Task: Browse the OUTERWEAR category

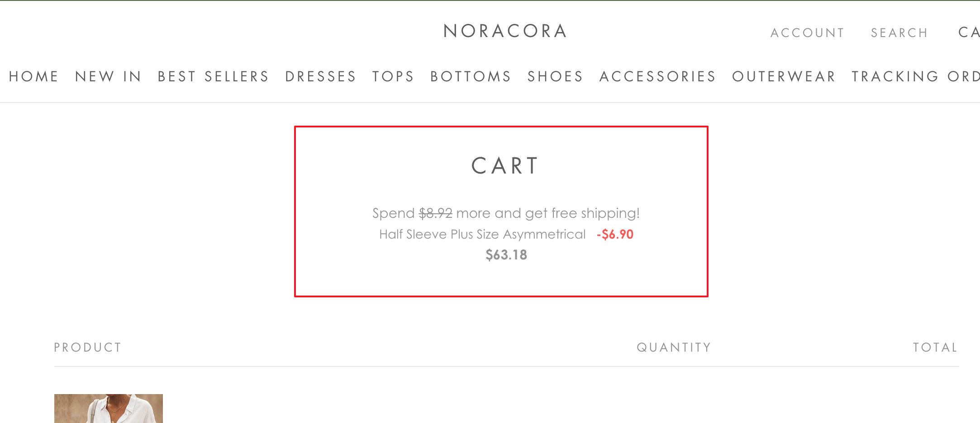Action: pos(784,76)
